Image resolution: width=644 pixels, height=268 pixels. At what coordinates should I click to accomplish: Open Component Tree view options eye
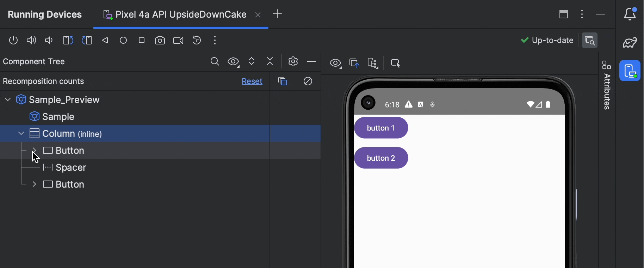pos(234,62)
